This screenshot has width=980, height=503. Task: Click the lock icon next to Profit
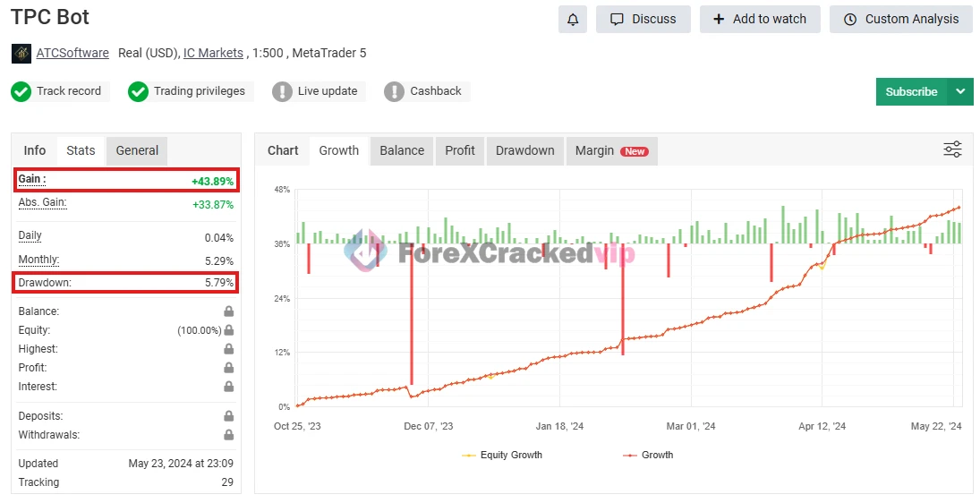pos(229,368)
